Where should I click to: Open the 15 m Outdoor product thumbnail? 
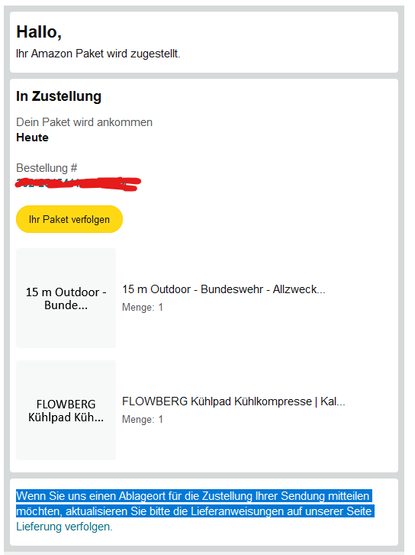click(x=66, y=298)
